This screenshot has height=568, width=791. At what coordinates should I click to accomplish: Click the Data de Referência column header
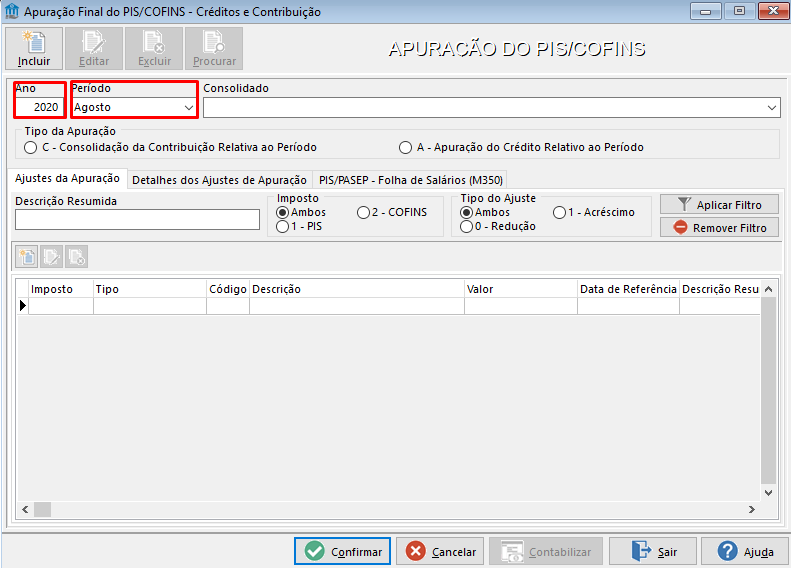(629, 289)
